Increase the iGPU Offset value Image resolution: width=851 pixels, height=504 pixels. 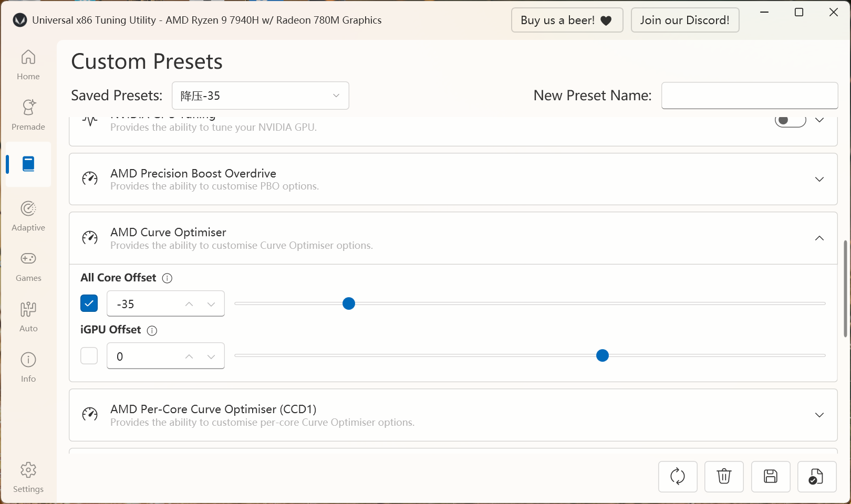pos(189,356)
